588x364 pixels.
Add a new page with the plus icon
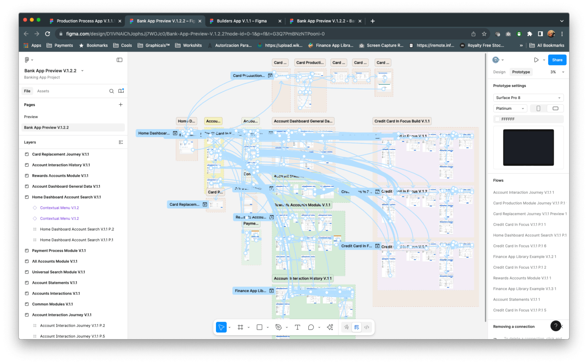pos(120,105)
